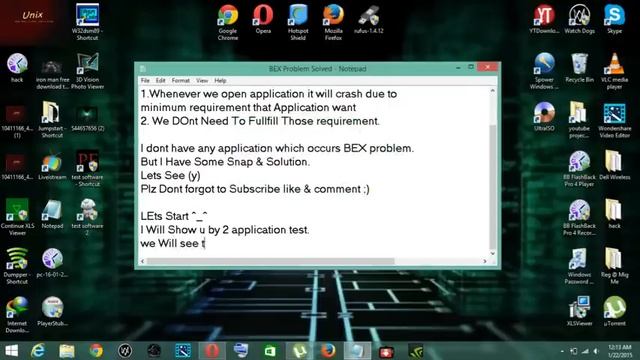The image size is (640, 360).
Task: Select the Wondershare Video Editor desktop icon
Action: click(614, 120)
